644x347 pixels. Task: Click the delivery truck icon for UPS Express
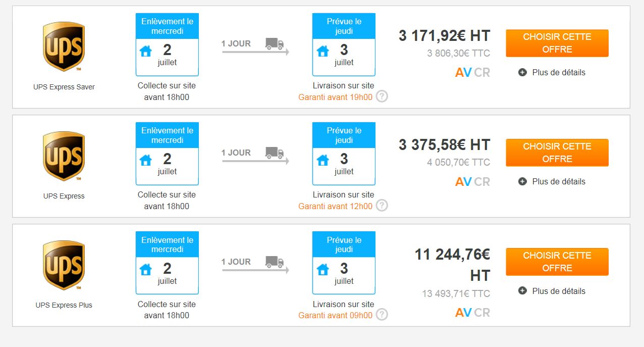coord(275,153)
